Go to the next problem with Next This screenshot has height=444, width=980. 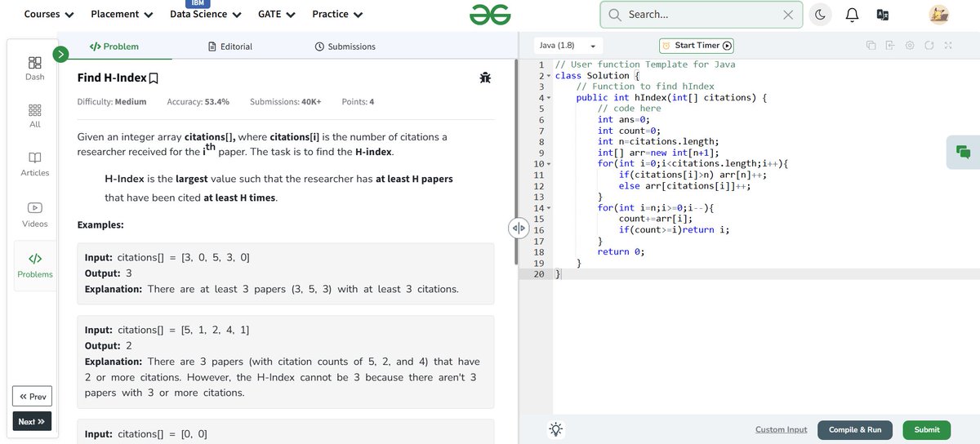point(33,421)
